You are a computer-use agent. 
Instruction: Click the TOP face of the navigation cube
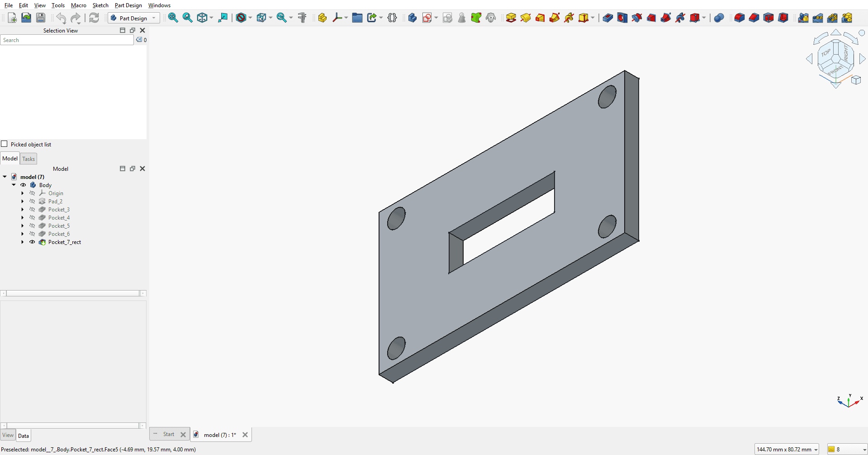(x=826, y=53)
